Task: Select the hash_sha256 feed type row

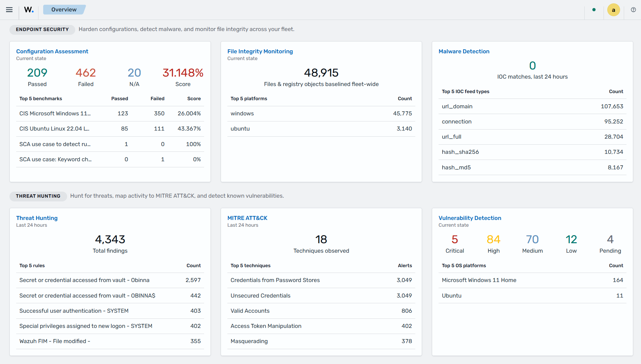Action: tap(532, 152)
